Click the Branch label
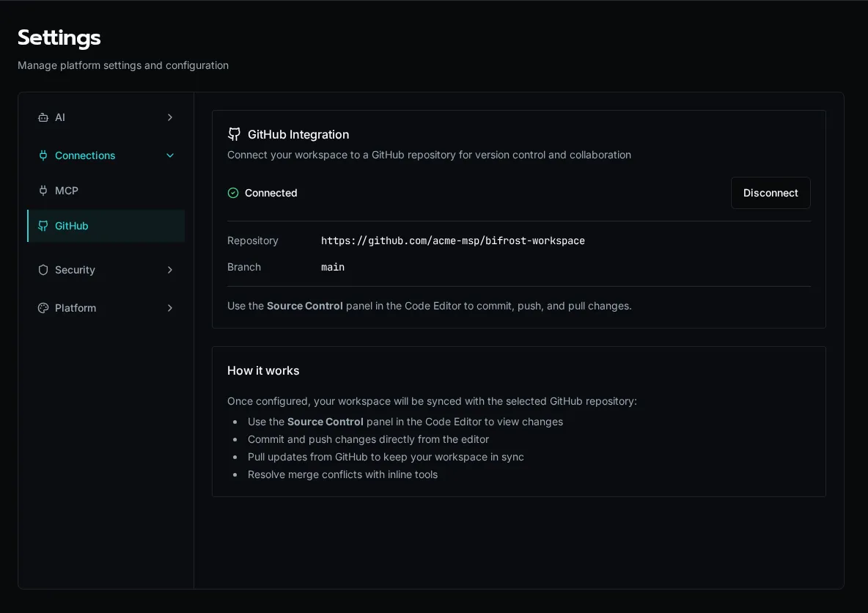This screenshot has width=868, height=613. point(244,267)
